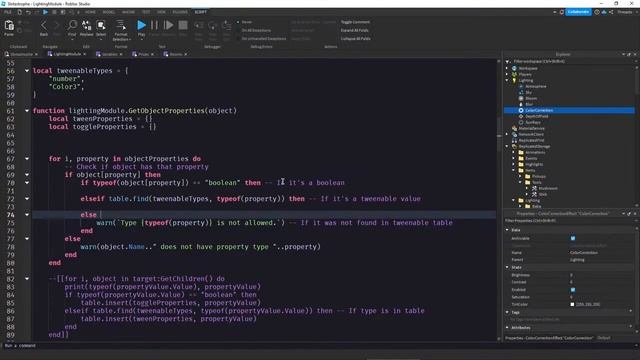Select ColorCorrection in the Explorer
The image size is (640, 360).
click(569, 110)
